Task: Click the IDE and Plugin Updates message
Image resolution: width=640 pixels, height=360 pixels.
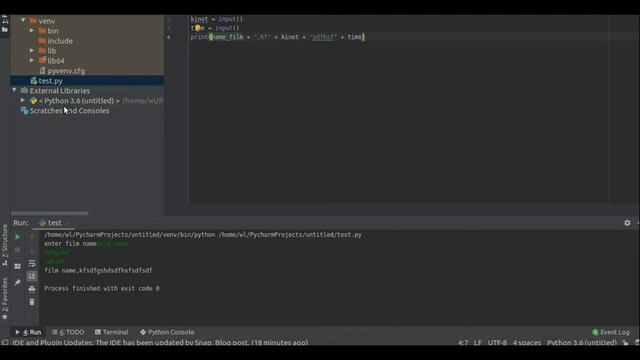Action: [x=160, y=343]
